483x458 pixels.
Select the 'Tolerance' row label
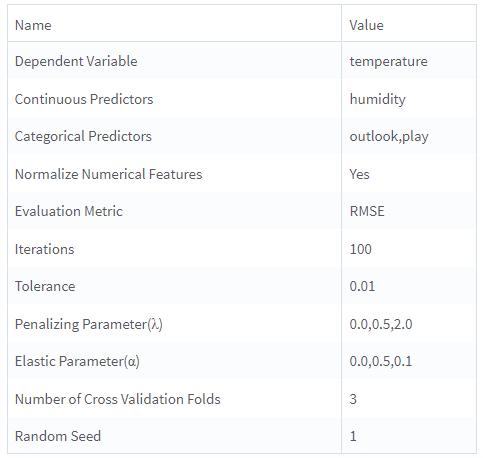(45, 286)
